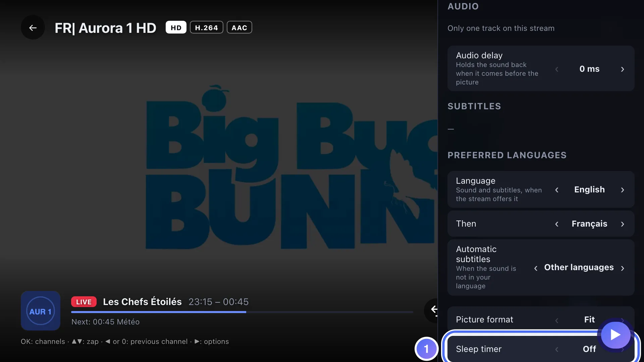Select the Picture format row
This screenshot has height=362, width=644.
(x=541, y=319)
